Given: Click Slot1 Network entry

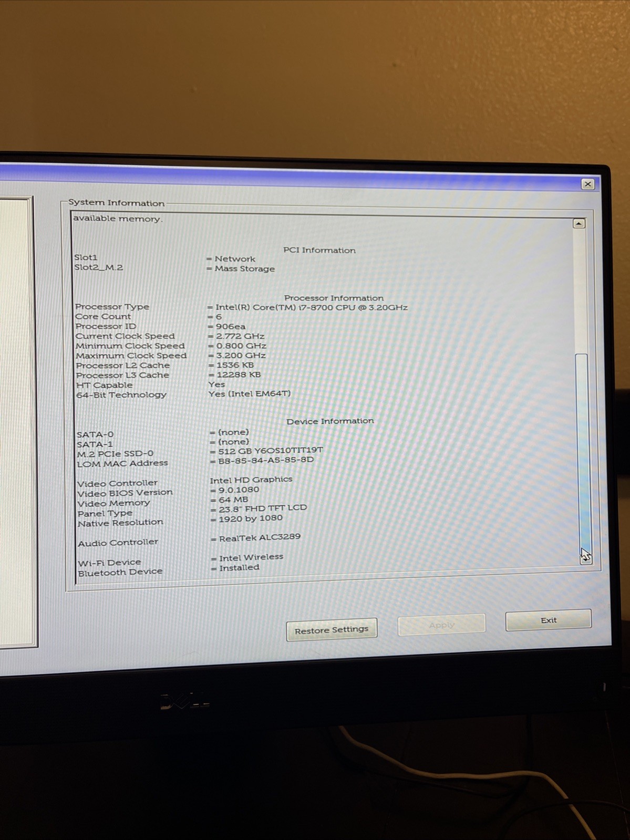Looking at the screenshot, I should pos(165,258).
